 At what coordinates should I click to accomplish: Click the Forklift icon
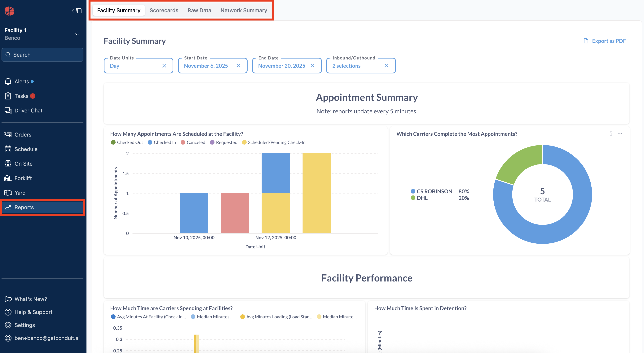8,178
